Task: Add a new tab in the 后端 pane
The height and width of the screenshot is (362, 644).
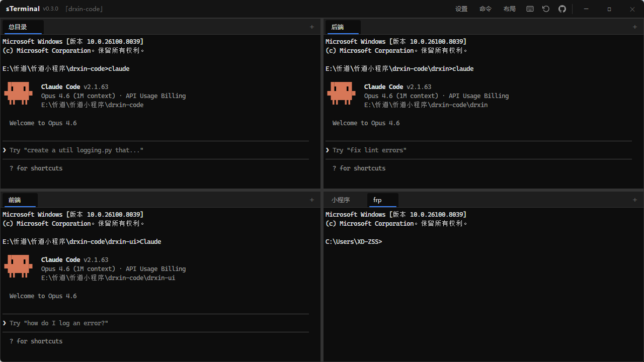Action: (635, 27)
